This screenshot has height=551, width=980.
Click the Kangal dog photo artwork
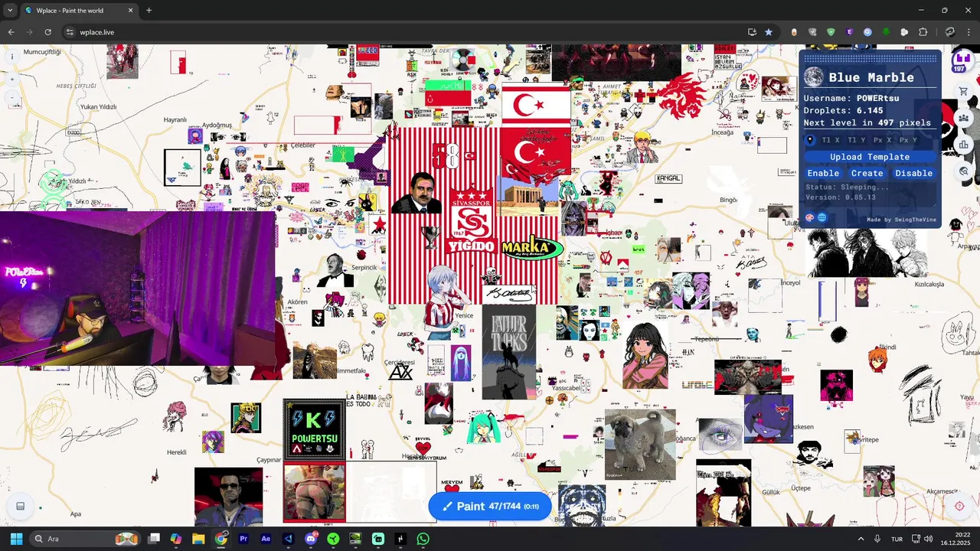click(640, 445)
